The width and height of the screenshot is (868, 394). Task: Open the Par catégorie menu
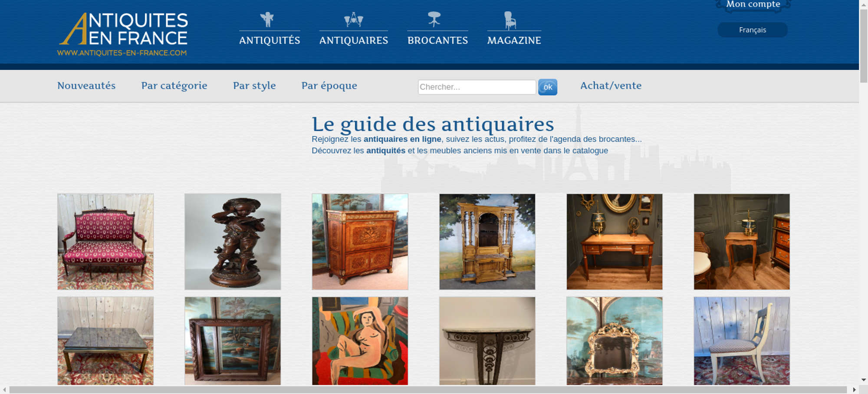pyautogui.click(x=174, y=85)
